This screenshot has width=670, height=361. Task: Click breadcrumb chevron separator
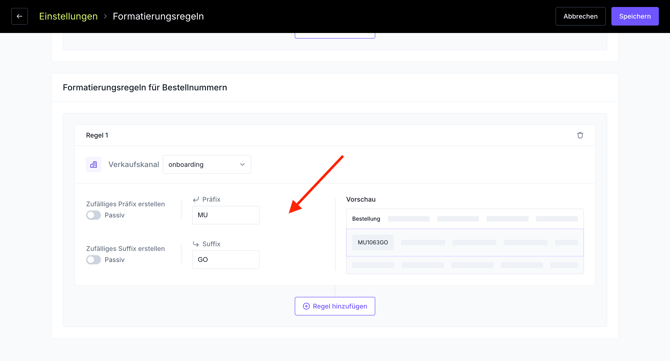[x=105, y=16]
